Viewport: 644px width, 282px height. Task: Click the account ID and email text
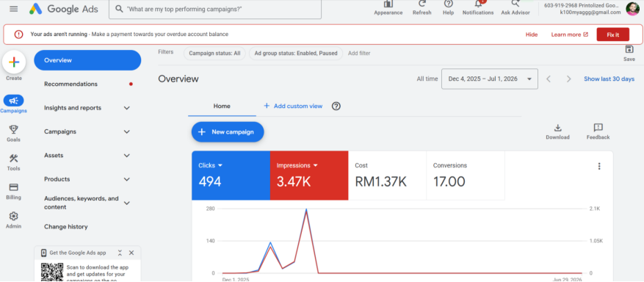coord(582,9)
